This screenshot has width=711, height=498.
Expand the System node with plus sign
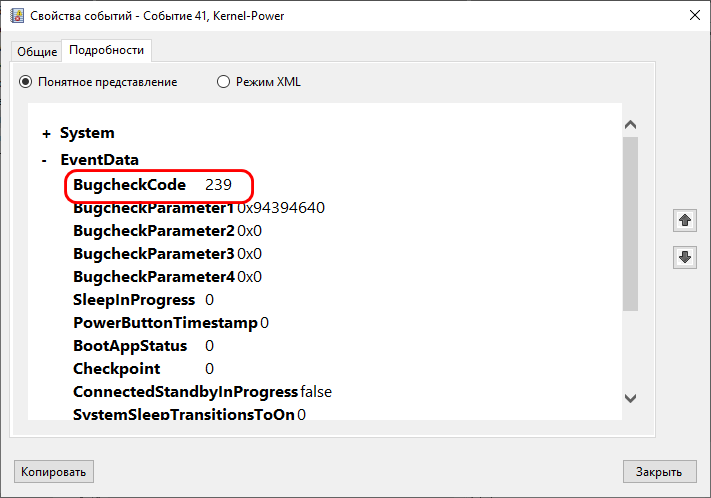(46, 134)
